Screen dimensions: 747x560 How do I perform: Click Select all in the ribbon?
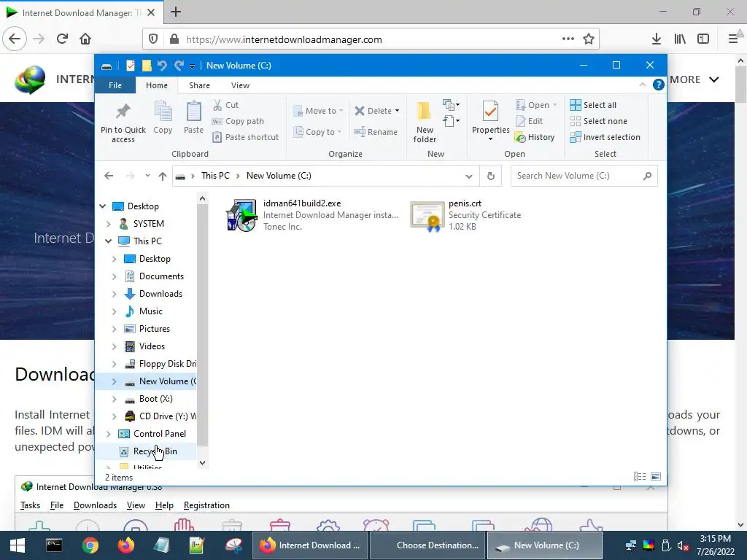pos(593,105)
